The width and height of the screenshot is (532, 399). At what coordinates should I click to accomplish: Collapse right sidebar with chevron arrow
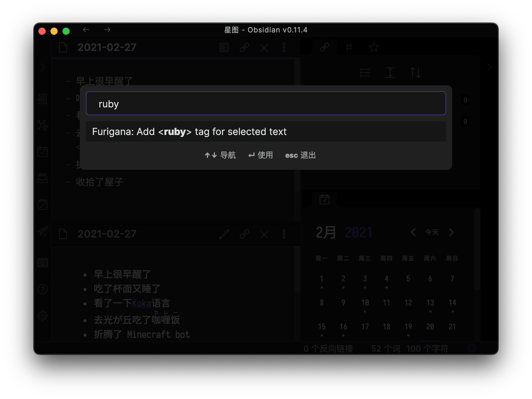[489, 67]
